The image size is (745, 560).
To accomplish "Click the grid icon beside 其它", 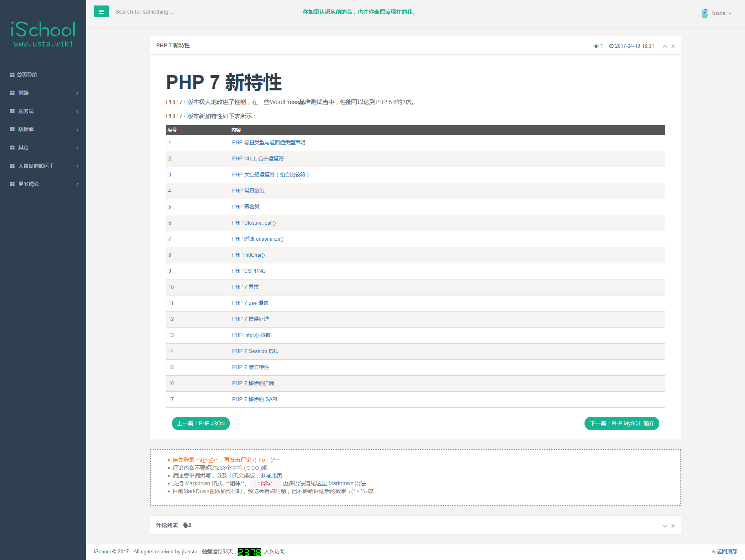I will pyautogui.click(x=12, y=148).
